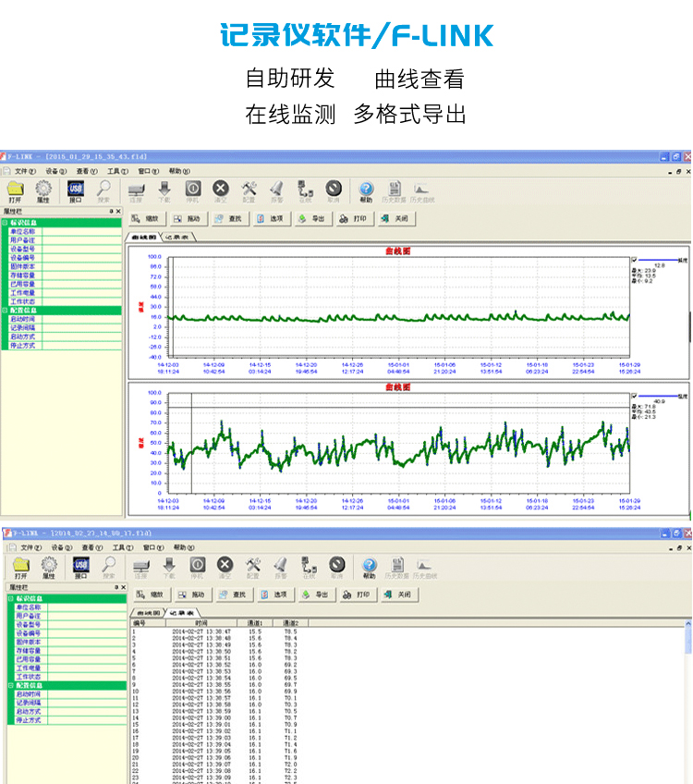The height and width of the screenshot is (784, 693).
Task: Click 停机 icon in lower window toolbar
Action: (198, 568)
